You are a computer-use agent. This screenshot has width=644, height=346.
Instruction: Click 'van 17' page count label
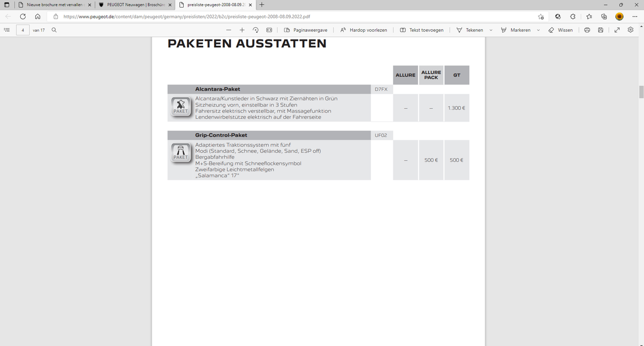(x=39, y=30)
